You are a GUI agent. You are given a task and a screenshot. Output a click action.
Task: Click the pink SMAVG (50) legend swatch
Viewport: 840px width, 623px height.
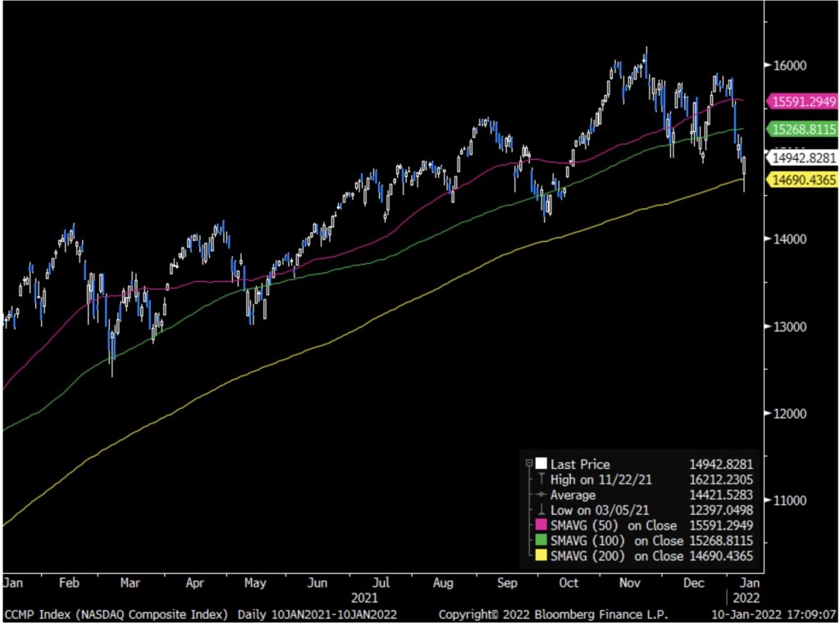pos(541,525)
